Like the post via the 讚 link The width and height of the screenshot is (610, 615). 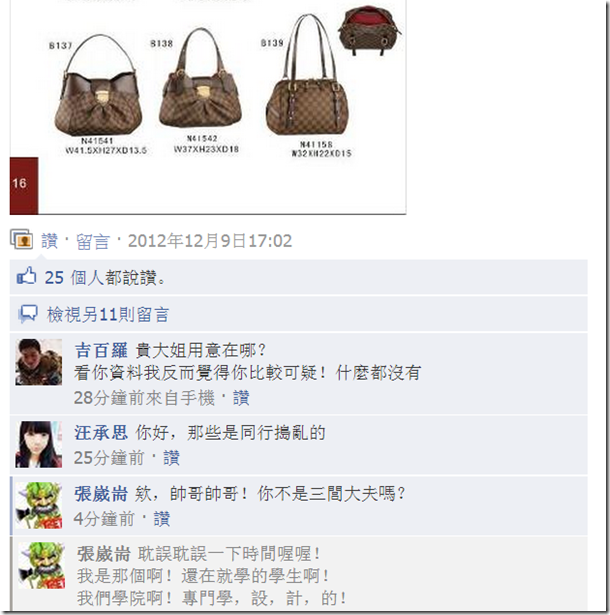coord(49,240)
